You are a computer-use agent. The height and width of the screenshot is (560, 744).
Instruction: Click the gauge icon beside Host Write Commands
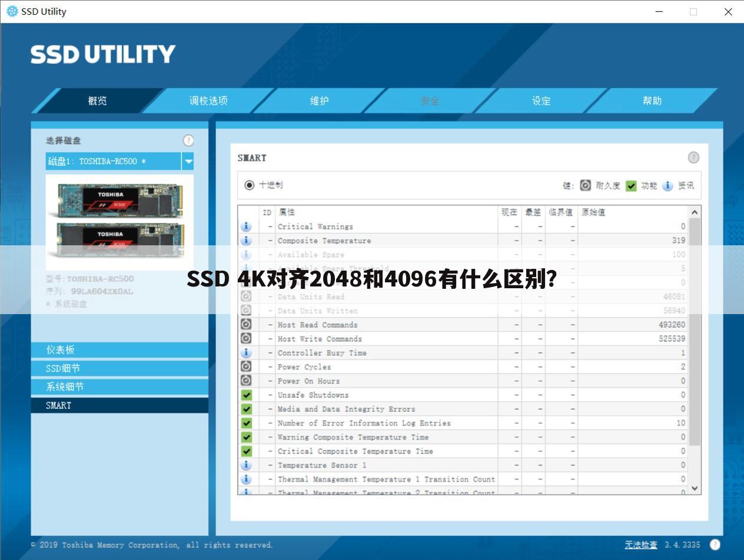[245, 338]
